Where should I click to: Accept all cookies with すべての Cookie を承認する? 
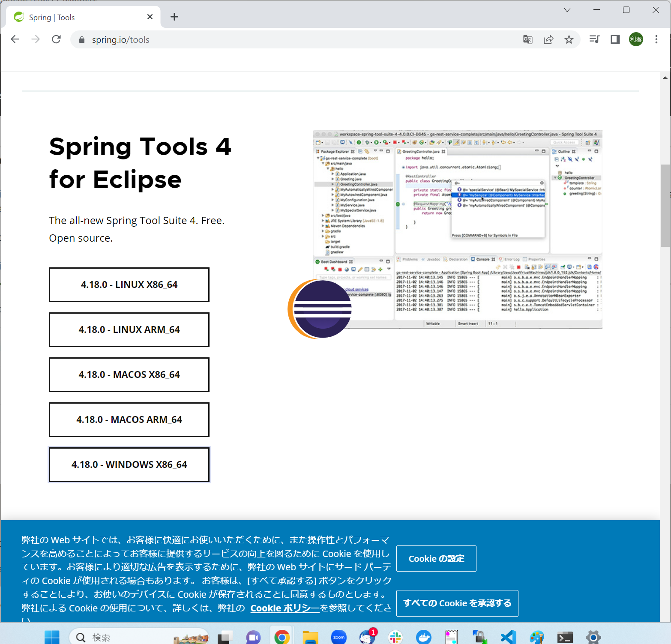pos(457,603)
